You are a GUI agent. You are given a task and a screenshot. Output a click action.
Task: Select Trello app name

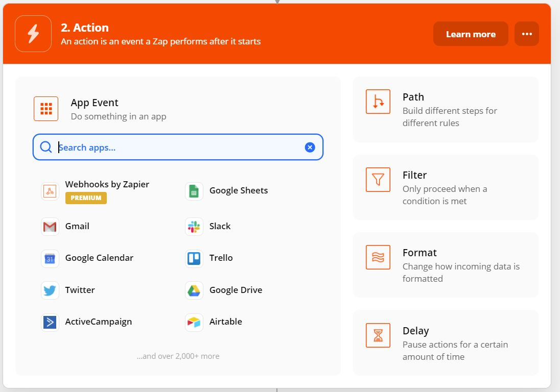(x=221, y=258)
